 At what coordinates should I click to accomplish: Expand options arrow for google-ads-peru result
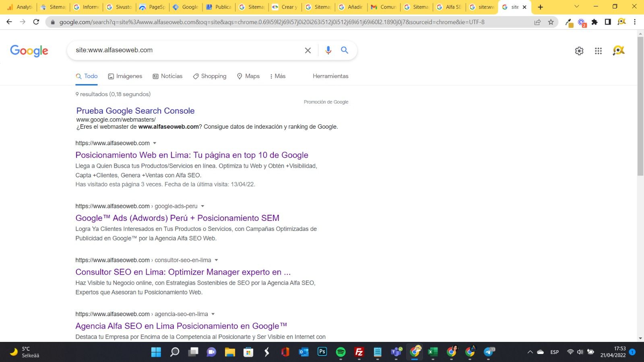click(x=202, y=206)
